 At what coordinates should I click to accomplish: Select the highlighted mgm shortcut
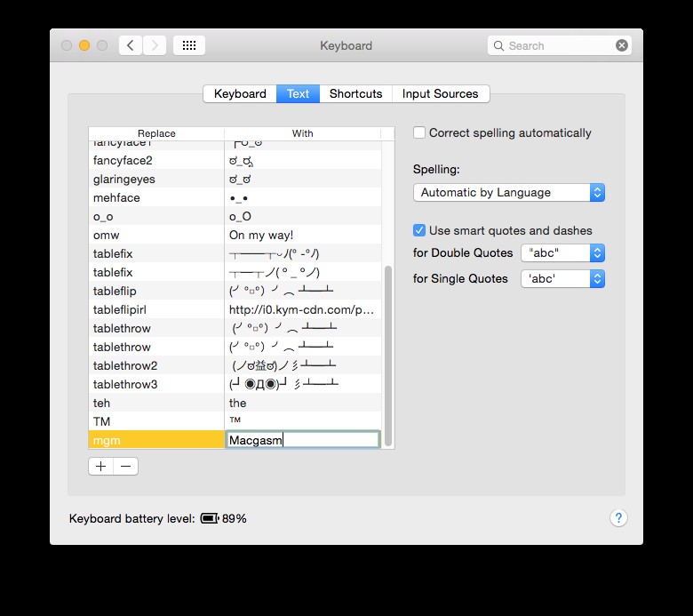pos(156,440)
